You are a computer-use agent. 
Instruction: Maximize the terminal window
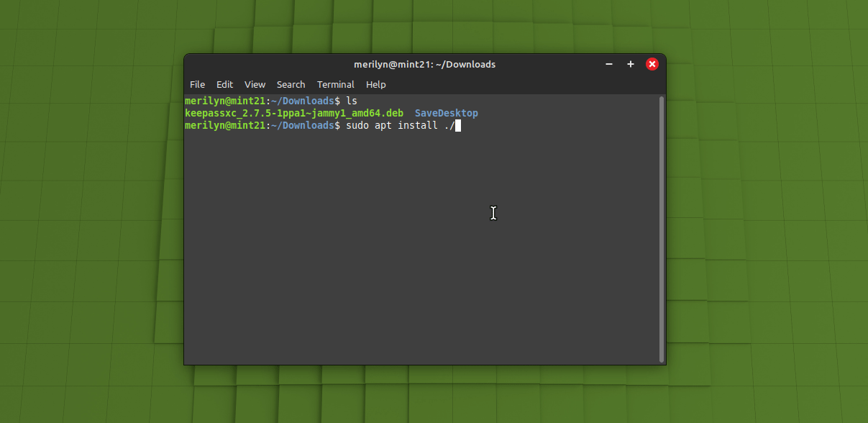[x=630, y=64]
